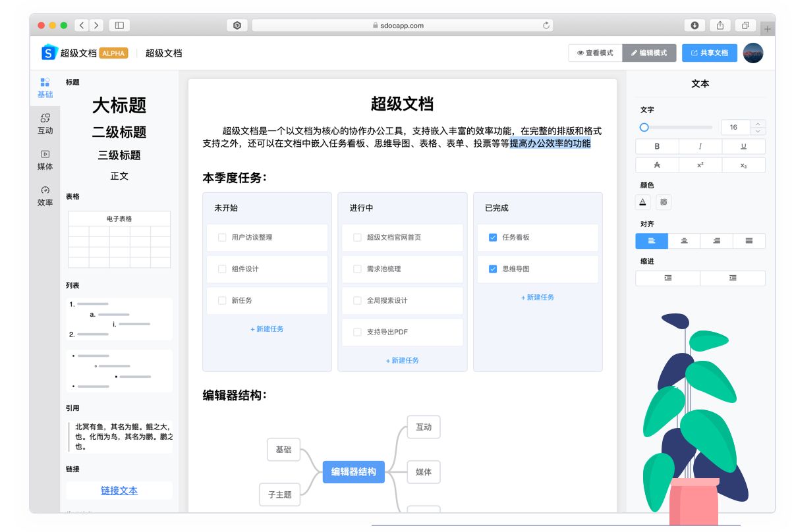
Task: Increase font size with stepper up arrow
Action: coord(758,124)
